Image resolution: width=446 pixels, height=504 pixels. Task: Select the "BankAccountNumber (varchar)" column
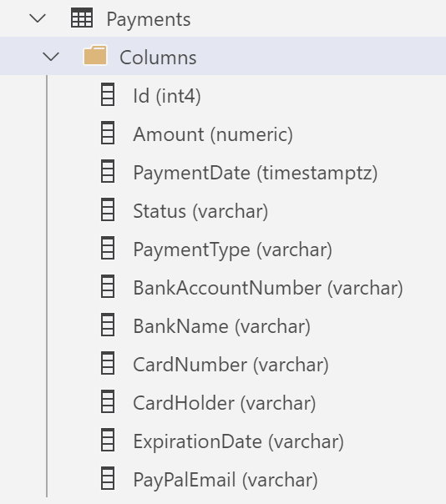click(268, 288)
